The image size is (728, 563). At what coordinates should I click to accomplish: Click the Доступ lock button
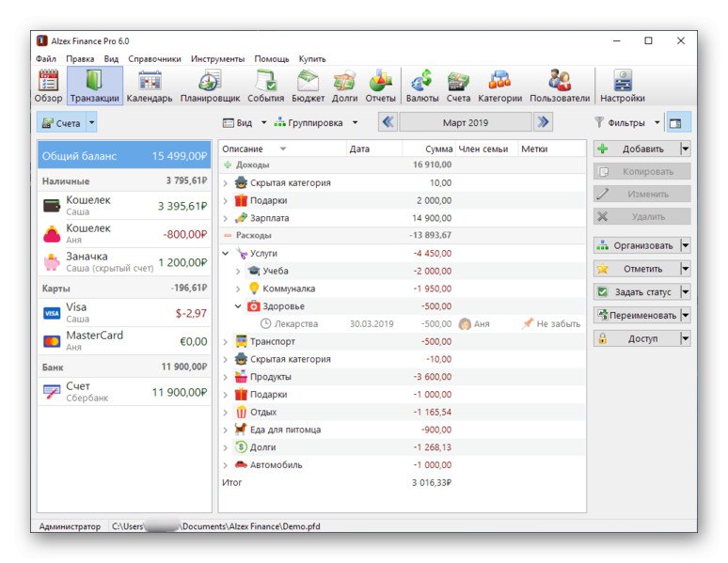(637, 338)
